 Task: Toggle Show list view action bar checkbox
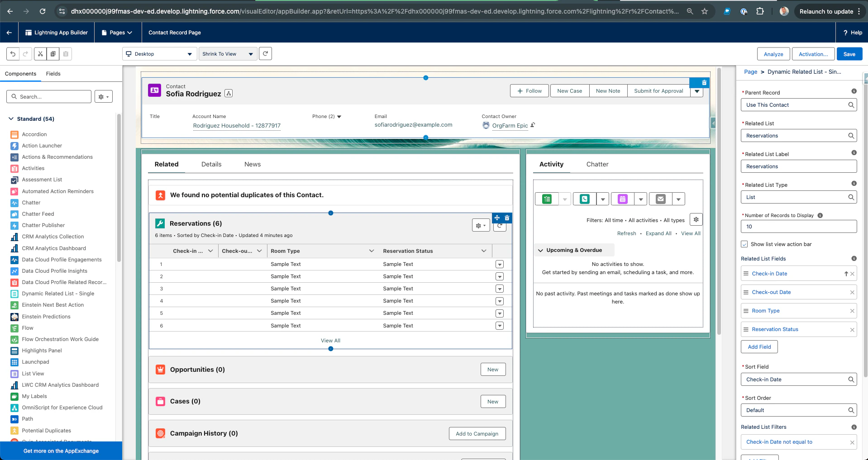pos(744,244)
